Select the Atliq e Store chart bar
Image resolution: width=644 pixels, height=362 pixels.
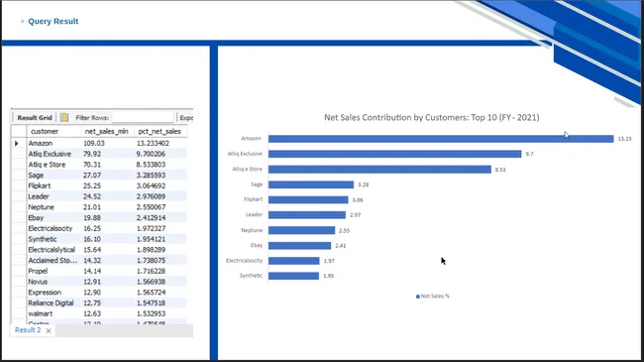point(379,169)
